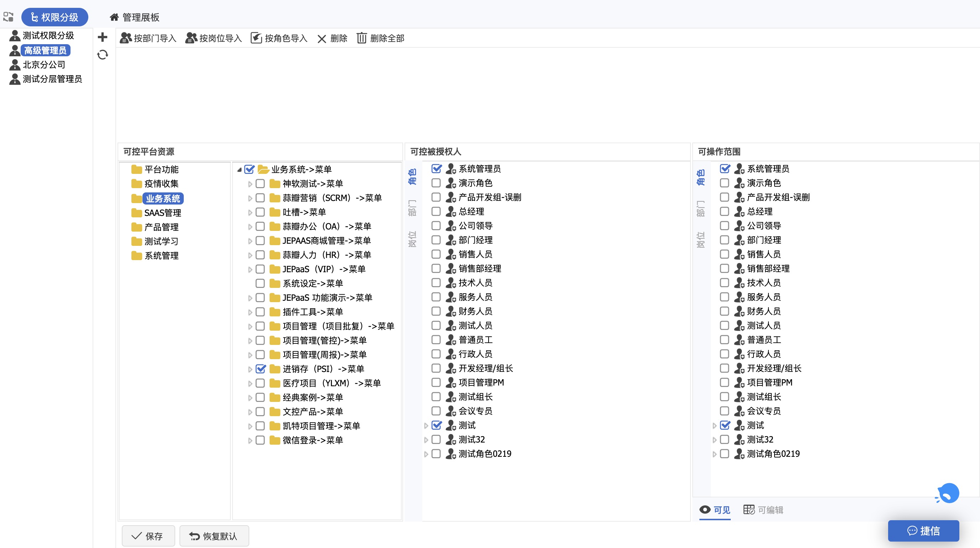The image size is (980, 548).
Task: Click the 恢复默认 button
Action: (x=214, y=536)
